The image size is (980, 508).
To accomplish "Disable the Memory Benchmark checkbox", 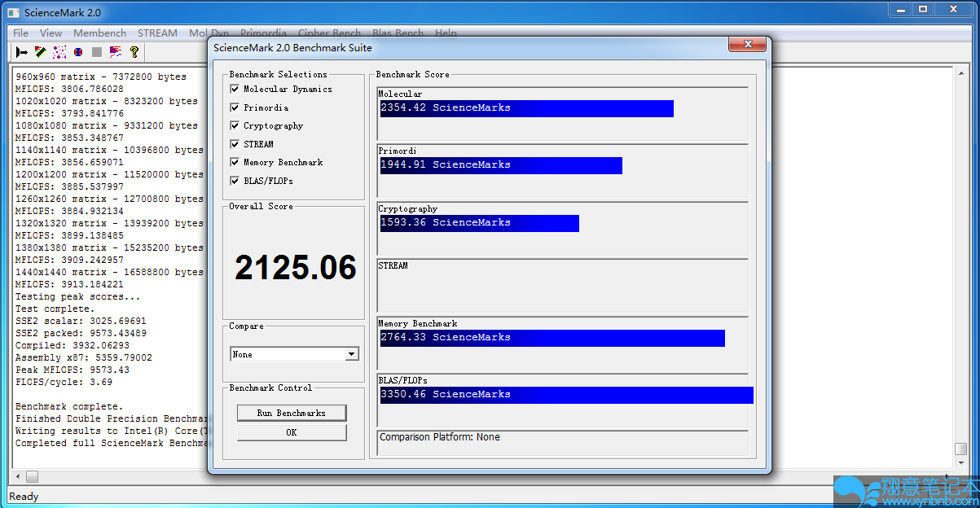I will click(x=235, y=162).
